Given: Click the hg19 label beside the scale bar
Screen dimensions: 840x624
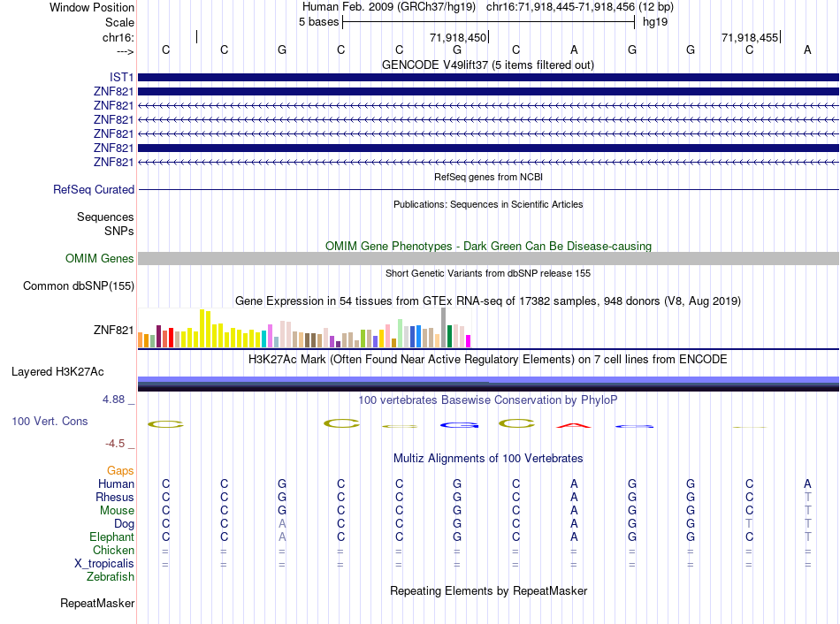Looking at the screenshot, I should pos(655,22).
